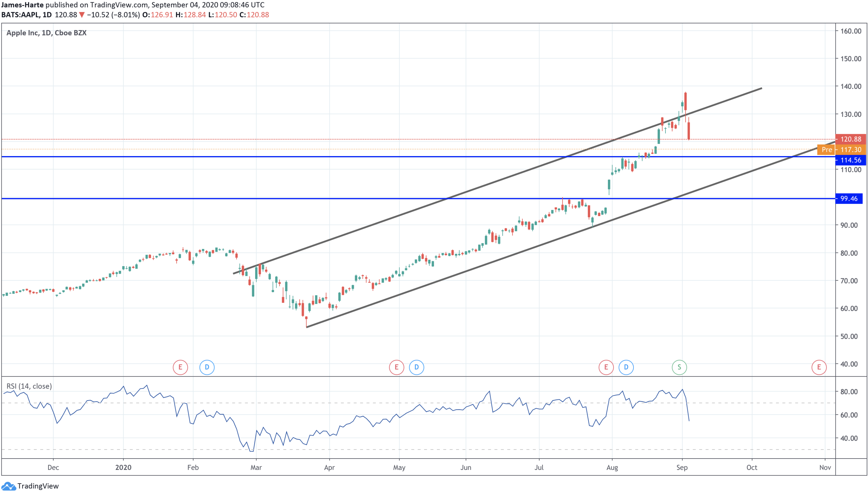Click the Apple Inc, 1D, Cboe BZX title

coord(46,33)
